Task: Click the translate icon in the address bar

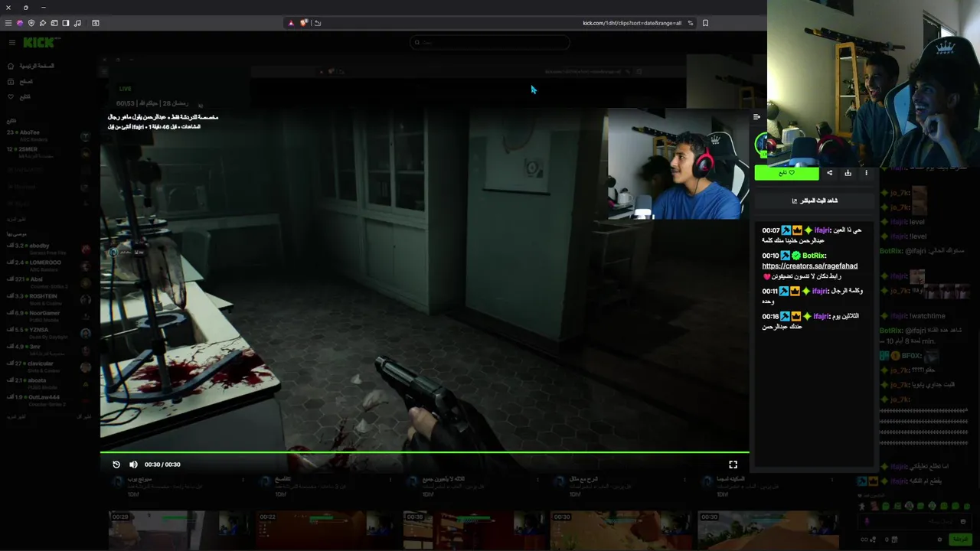Action: click(691, 23)
